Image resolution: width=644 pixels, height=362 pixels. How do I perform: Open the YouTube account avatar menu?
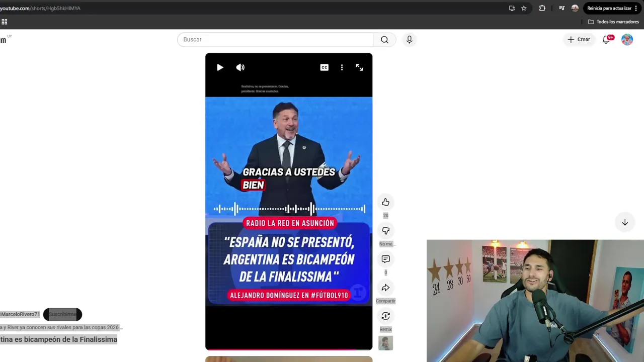point(627,40)
